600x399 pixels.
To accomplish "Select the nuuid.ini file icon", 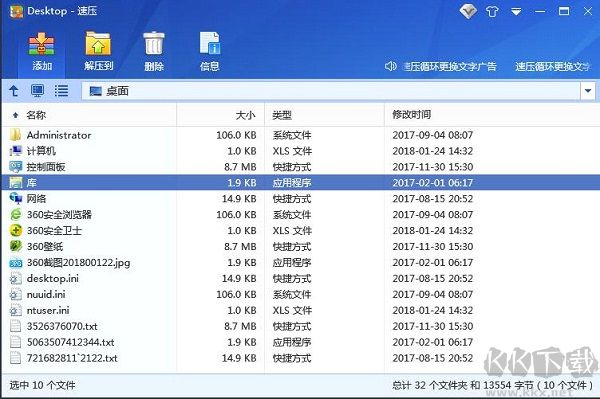I will 15,295.
